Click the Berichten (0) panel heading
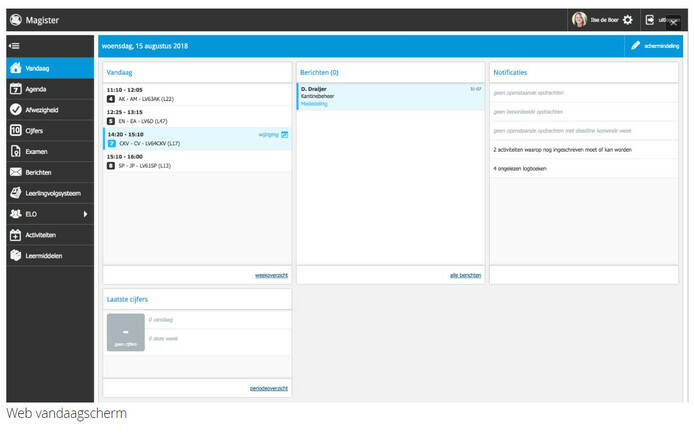Screen dimensions: 694x435 click(319, 73)
